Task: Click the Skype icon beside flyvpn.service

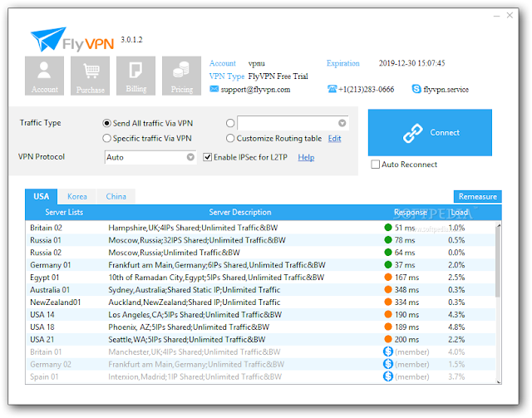Action: (416, 89)
